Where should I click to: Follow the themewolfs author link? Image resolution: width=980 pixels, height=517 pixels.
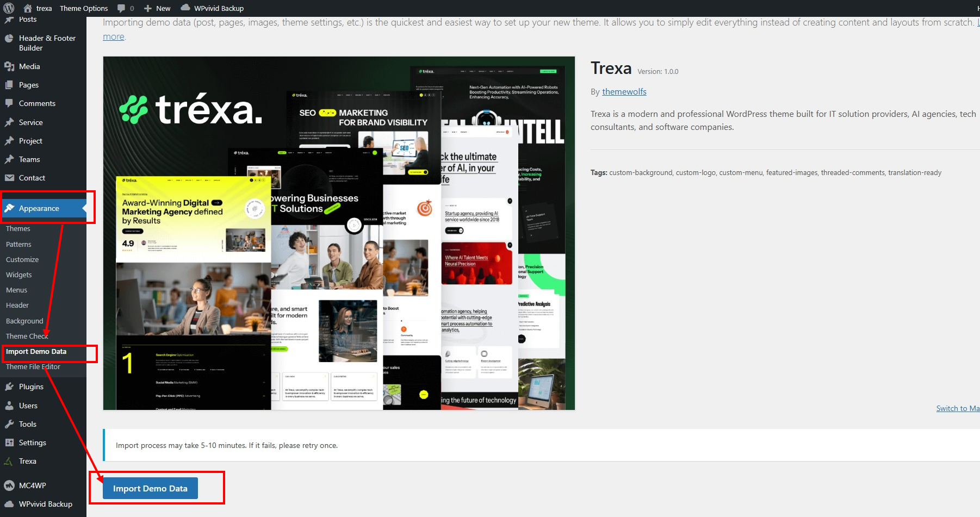point(624,92)
